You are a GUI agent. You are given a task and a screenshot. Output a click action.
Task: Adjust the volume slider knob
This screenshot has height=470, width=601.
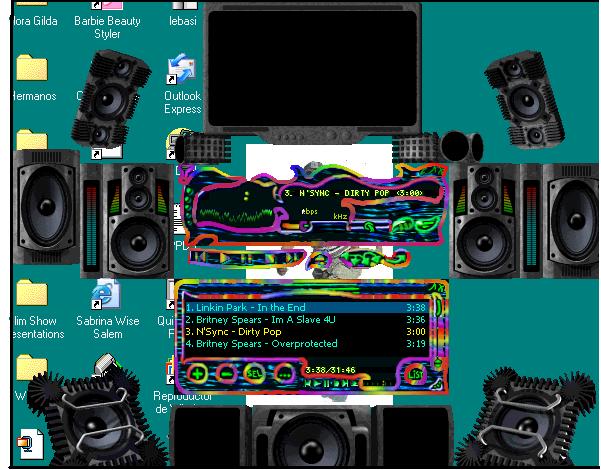305,226
